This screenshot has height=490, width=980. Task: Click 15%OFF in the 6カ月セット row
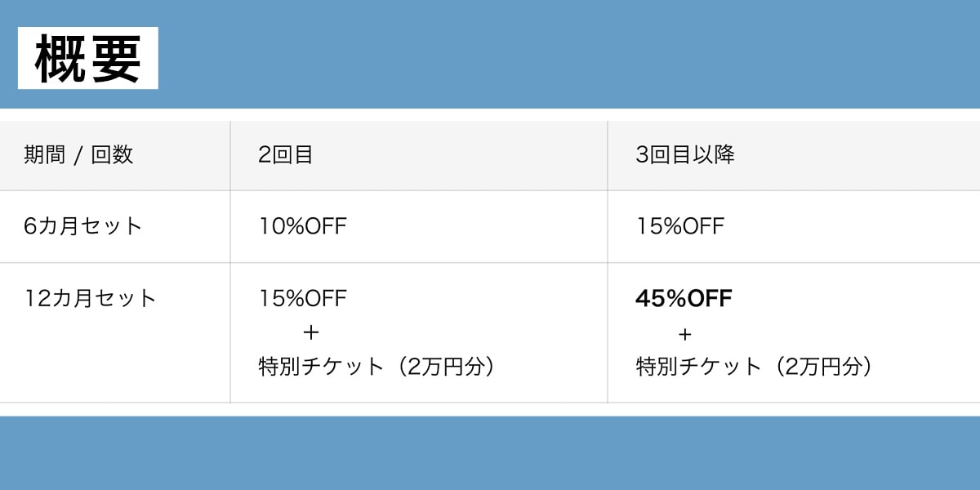click(680, 226)
